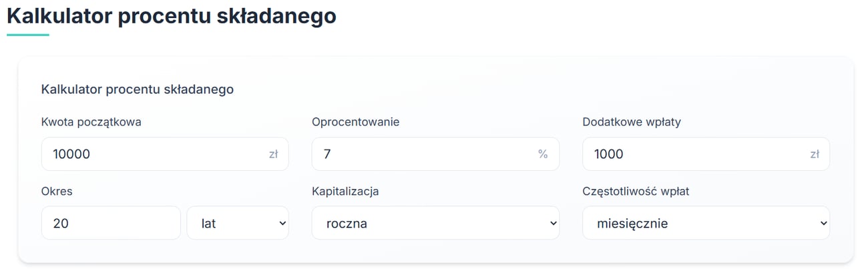Click the smaller card title inside the calculator panel
Image resolution: width=868 pixels, height=273 pixels.
point(138,89)
